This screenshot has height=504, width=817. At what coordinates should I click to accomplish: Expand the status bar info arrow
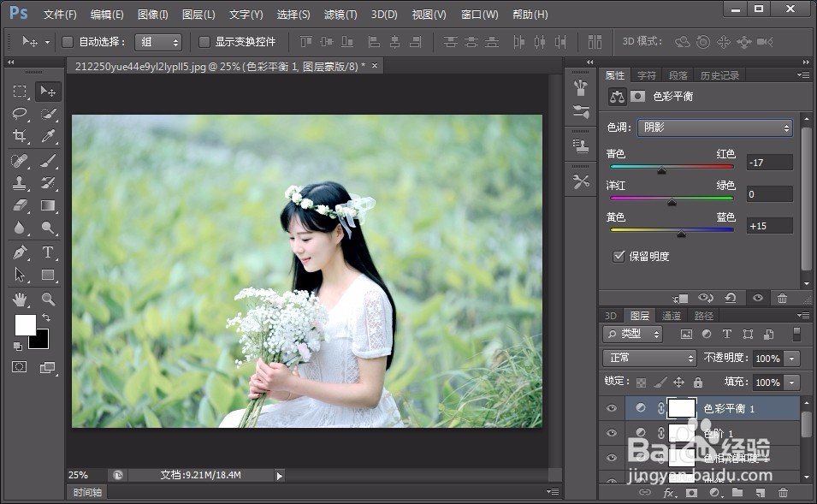tap(279, 475)
